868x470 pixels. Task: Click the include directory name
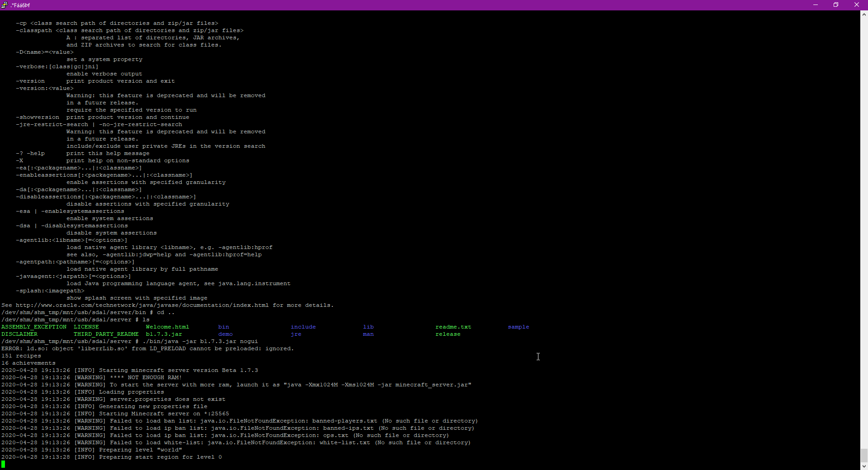click(303, 327)
